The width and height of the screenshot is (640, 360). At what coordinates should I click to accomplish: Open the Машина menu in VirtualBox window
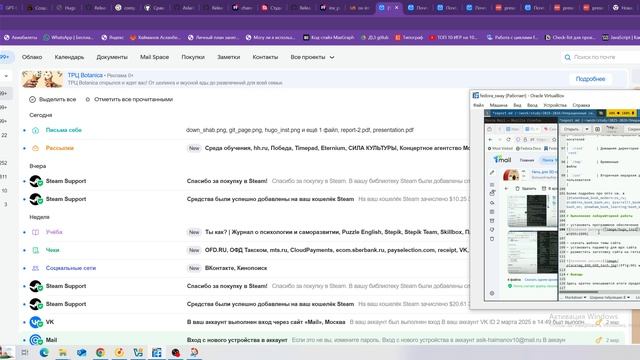point(498,105)
